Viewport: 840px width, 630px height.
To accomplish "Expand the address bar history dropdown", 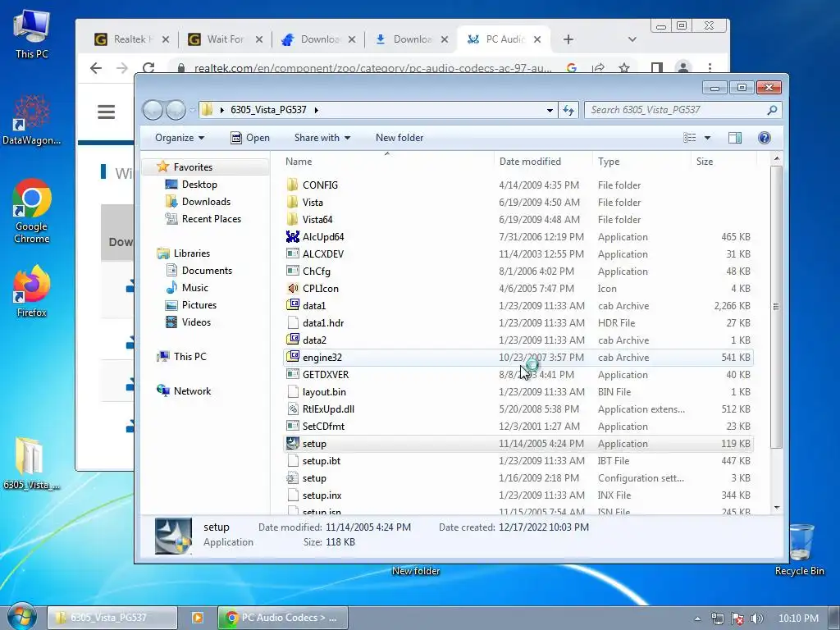I will point(550,110).
